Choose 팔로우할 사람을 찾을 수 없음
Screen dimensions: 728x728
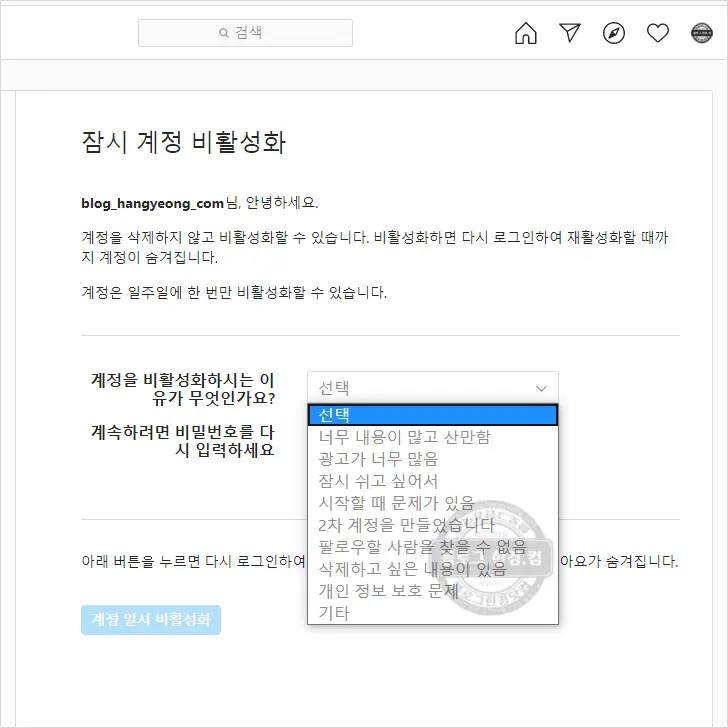[x=432, y=547]
